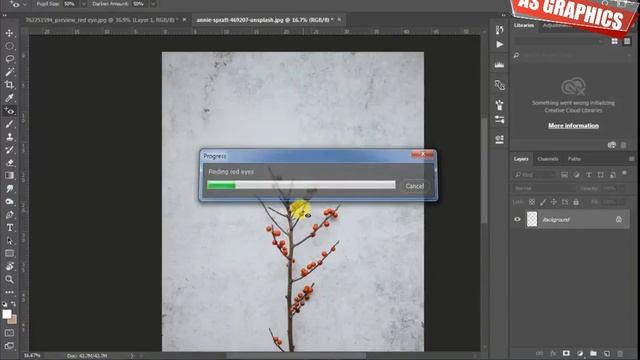The image size is (640, 360).
Task: Select the Elliptical Marquee tool
Action: coord(9,46)
